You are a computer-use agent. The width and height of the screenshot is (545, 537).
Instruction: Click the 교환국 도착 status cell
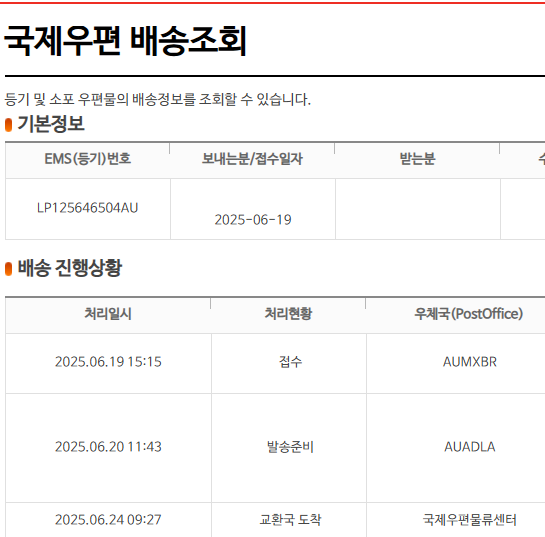pos(290,520)
